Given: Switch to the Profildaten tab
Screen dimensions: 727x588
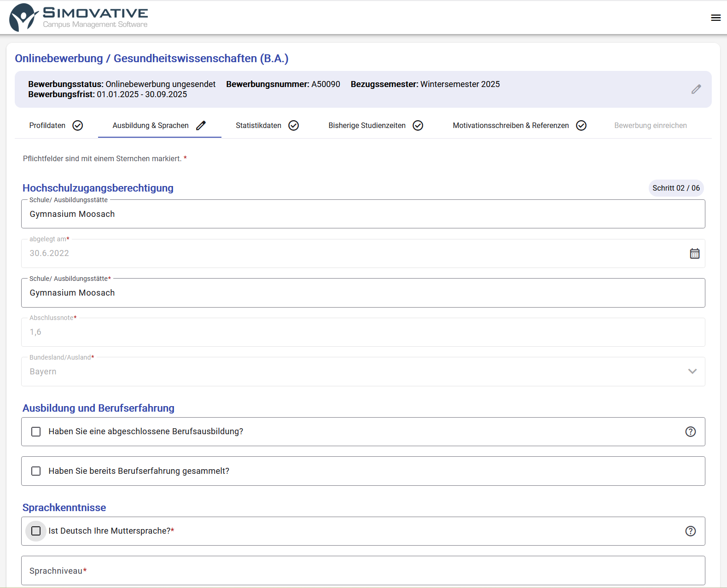Looking at the screenshot, I should point(56,126).
